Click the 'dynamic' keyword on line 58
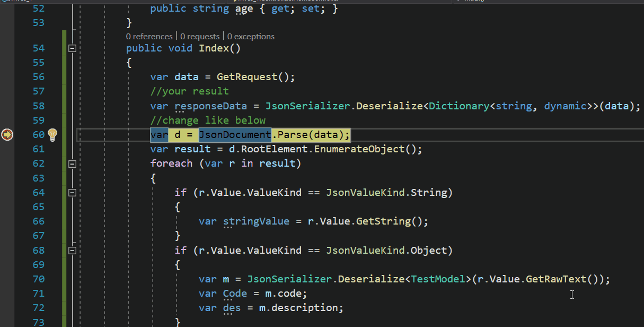This screenshot has width=644, height=327. tap(565, 106)
